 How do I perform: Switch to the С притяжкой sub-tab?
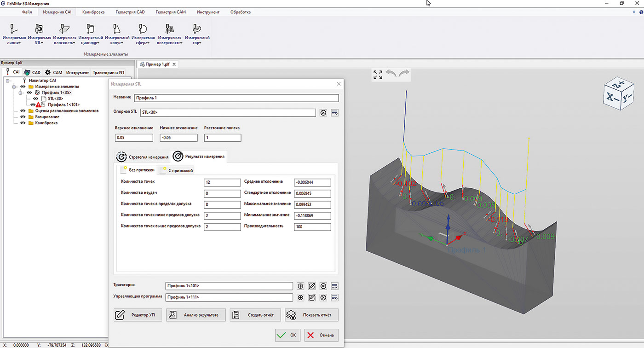click(x=176, y=170)
